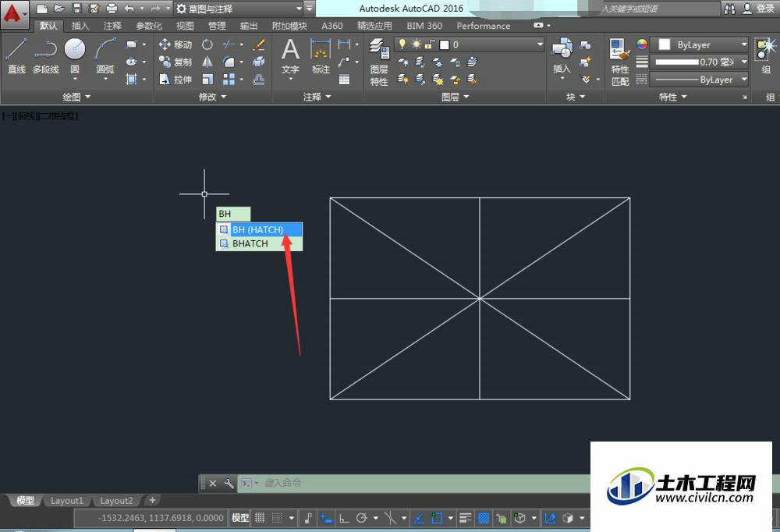Click the Text (文字) tool

pyautogui.click(x=290, y=56)
